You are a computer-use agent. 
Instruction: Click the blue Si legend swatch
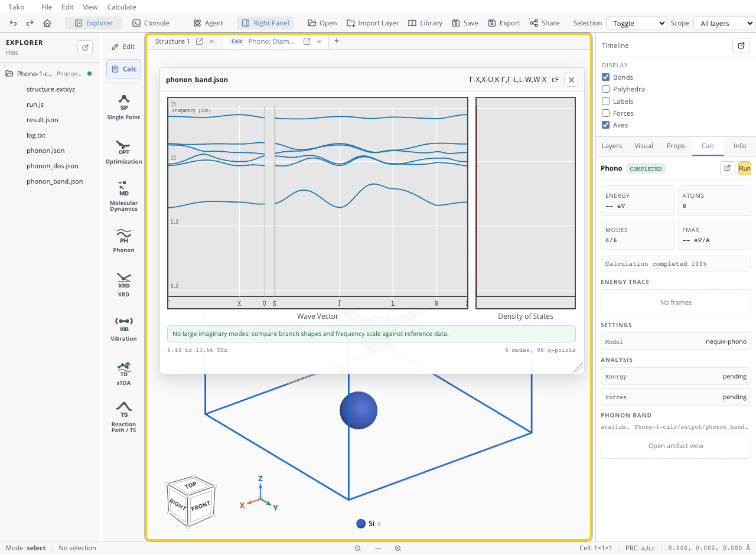point(361,524)
